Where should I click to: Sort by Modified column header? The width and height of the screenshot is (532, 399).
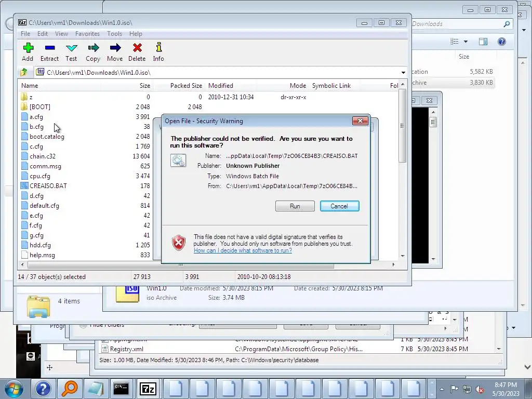(x=231, y=86)
